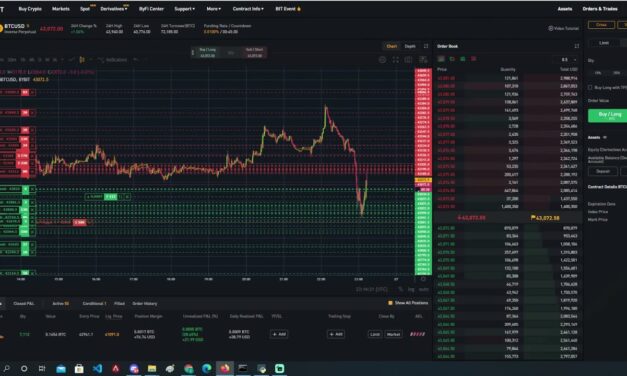Image resolution: width=627 pixels, height=376 pixels.
Task: Click the last traded price in the order book
Action: [x=471, y=218]
